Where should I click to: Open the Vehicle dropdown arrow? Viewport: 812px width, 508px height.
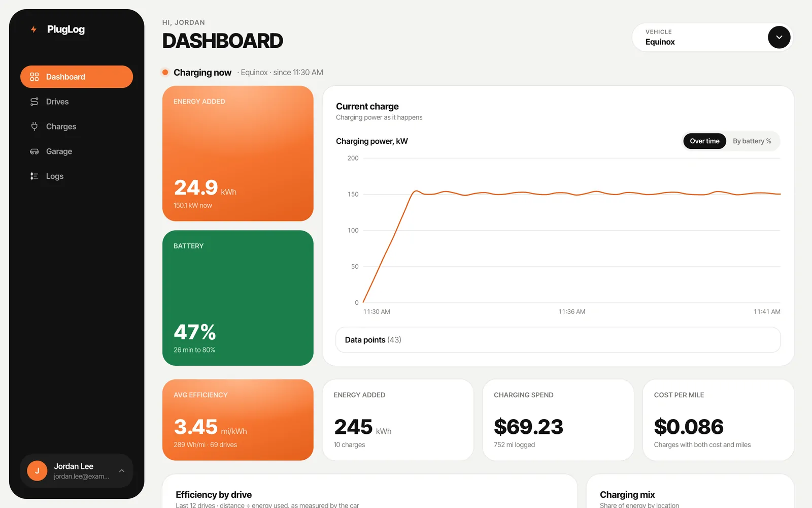tap(779, 38)
